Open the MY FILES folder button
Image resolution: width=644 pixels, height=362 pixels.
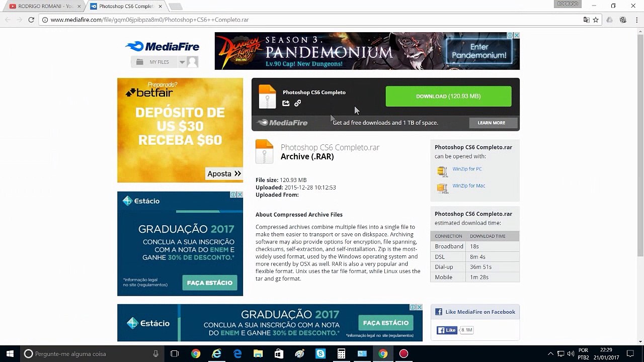pos(153,62)
